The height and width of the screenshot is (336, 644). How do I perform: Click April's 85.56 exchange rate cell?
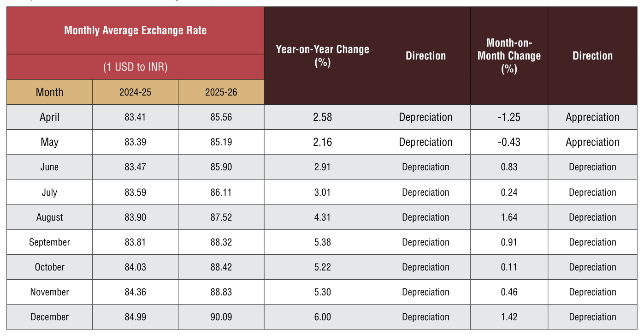tap(221, 117)
